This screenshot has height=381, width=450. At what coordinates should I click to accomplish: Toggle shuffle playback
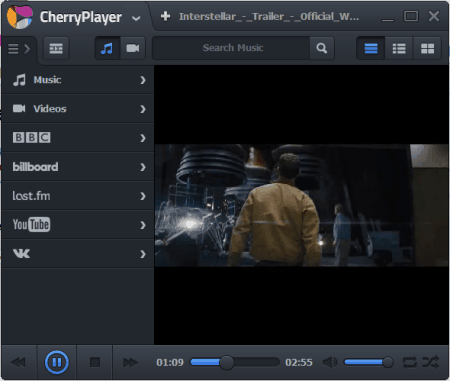pos(431,362)
